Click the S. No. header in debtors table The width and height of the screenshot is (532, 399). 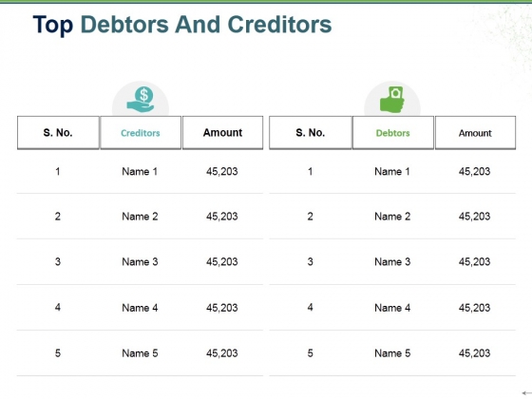click(x=311, y=133)
